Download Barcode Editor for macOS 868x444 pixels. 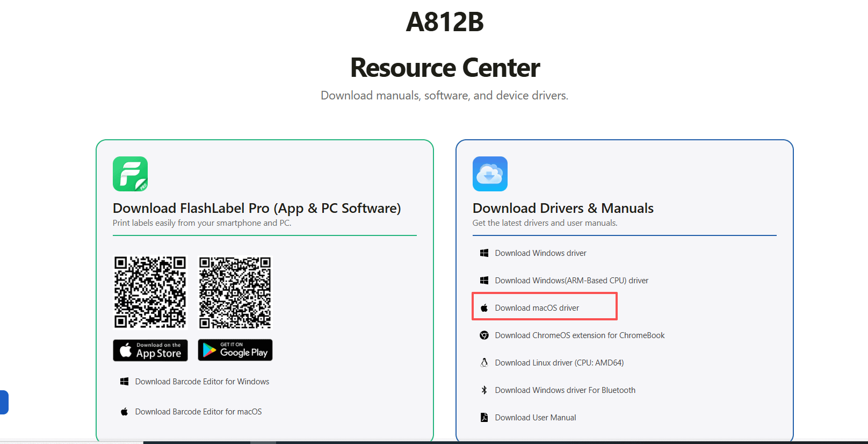(198, 412)
